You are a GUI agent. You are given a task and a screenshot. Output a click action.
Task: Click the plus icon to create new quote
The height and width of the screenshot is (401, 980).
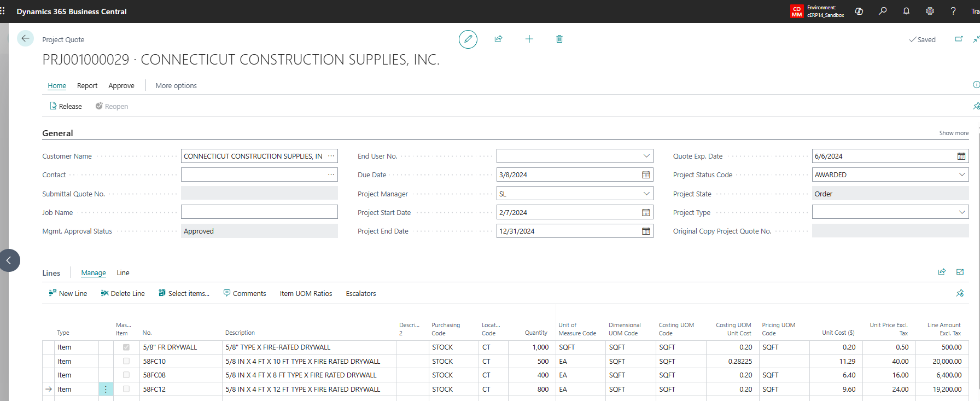529,39
